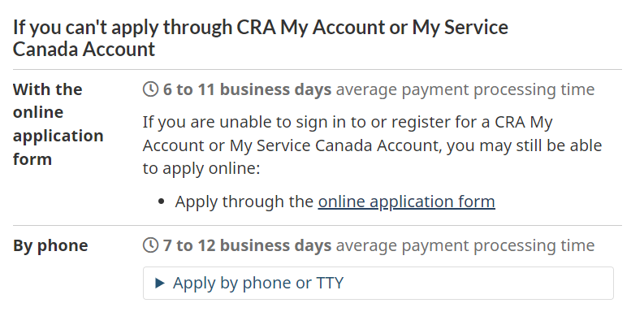Viewport: 644px width, 312px height.
Task: Click the 'If you are unable to sign in' paragraph
Action: point(372,145)
